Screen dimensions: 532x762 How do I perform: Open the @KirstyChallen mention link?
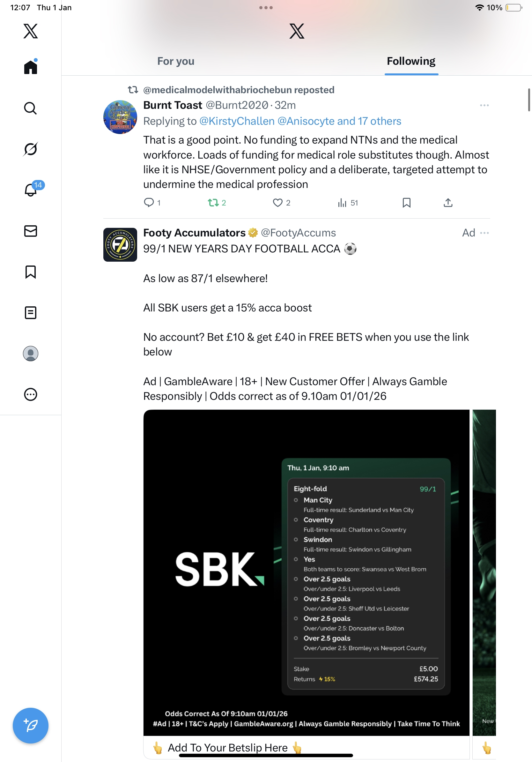tap(237, 121)
